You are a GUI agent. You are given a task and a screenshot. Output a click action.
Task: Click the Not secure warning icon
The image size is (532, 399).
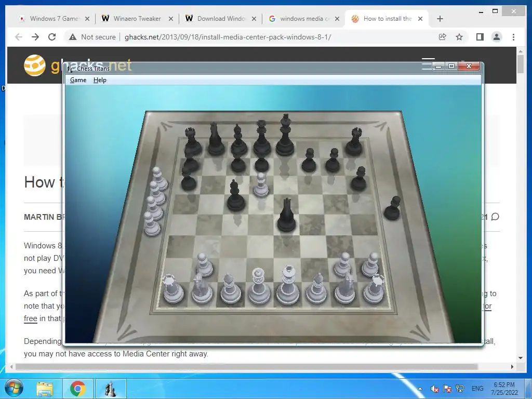click(x=73, y=37)
